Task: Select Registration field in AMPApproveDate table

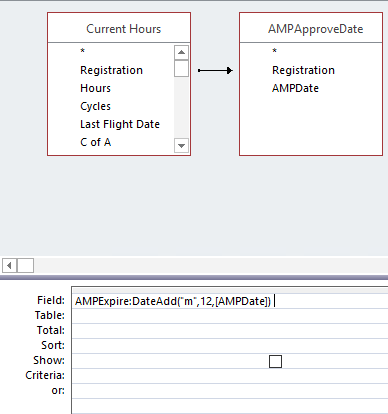Action: tap(303, 70)
